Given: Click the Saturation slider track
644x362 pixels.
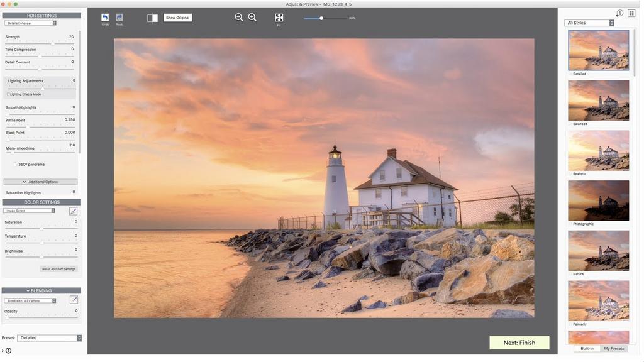Looking at the screenshot, I should tap(41, 228).
